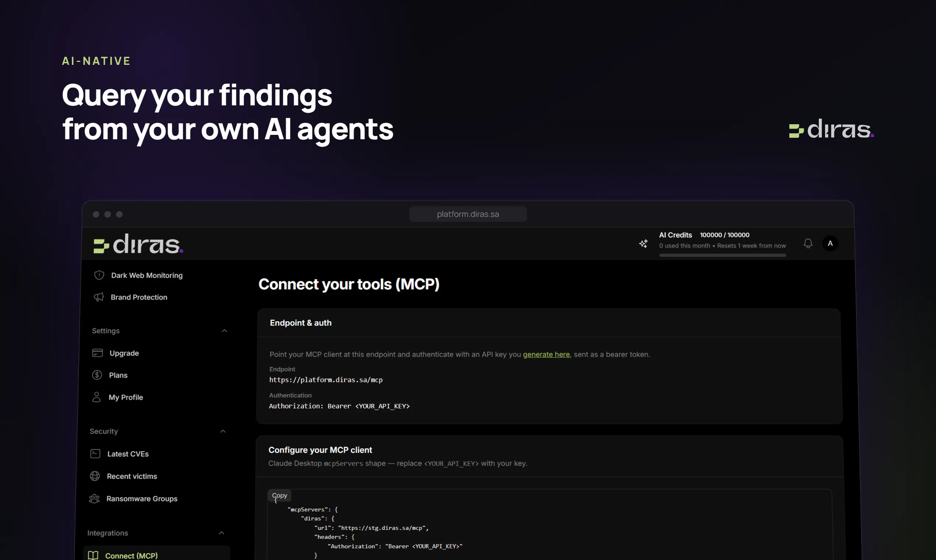Collapse the Settings sidebar section
Image resolution: width=936 pixels, height=560 pixels.
click(224, 331)
